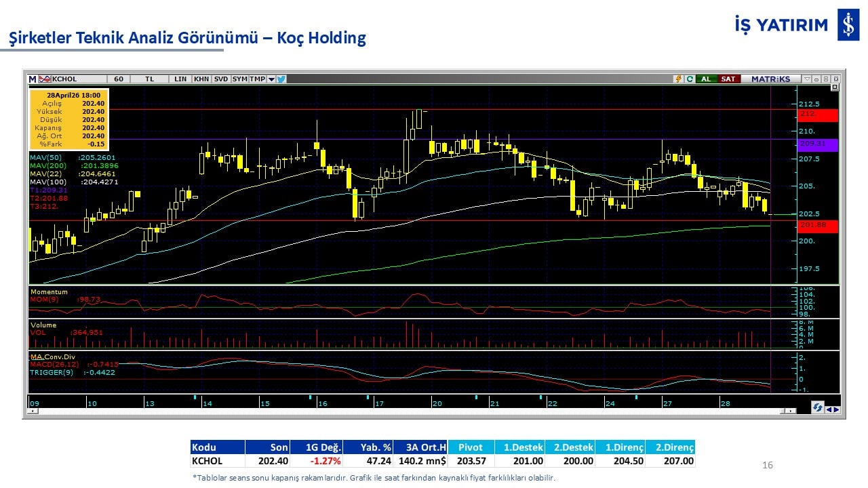Click the horizontal scrollbar under the chart
Image resolution: width=868 pixels, height=488 pixels.
(407, 411)
